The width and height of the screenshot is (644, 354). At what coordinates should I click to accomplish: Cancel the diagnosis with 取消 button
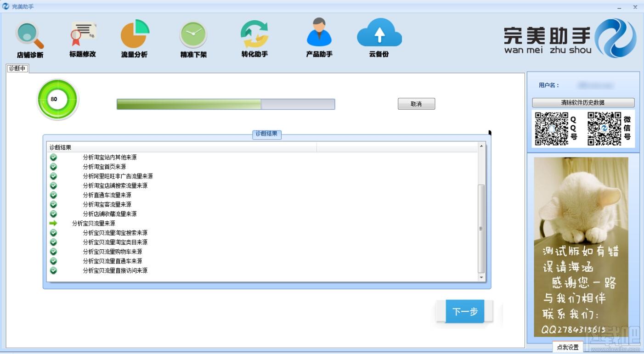[x=416, y=104]
